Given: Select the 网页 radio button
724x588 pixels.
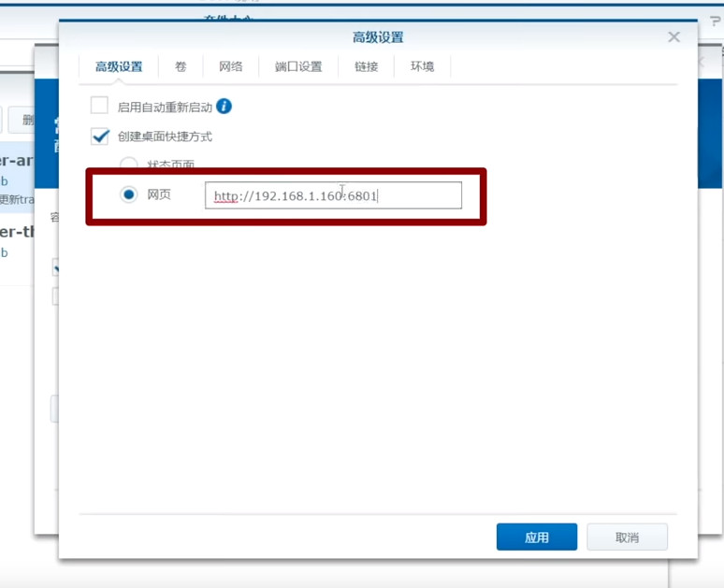Looking at the screenshot, I should point(128,195).
